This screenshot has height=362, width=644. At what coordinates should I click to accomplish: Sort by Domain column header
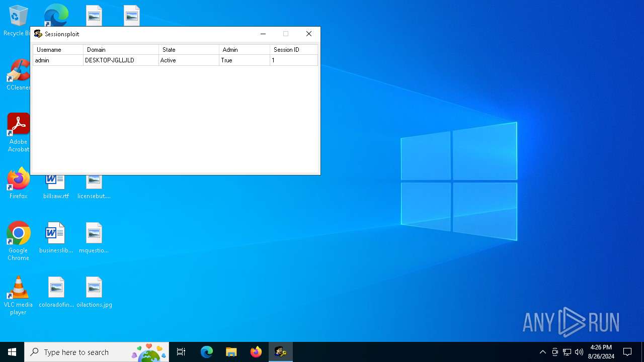[x=121, y=50]
